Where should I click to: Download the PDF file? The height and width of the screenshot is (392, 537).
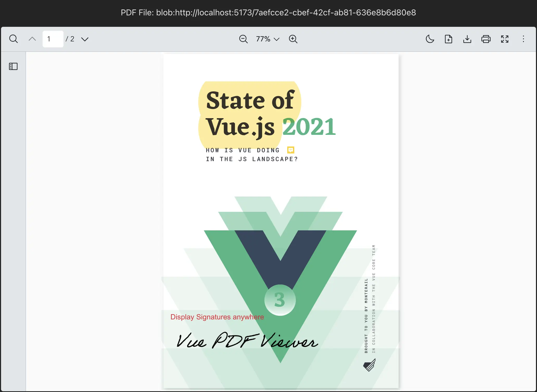click(467, 39)
